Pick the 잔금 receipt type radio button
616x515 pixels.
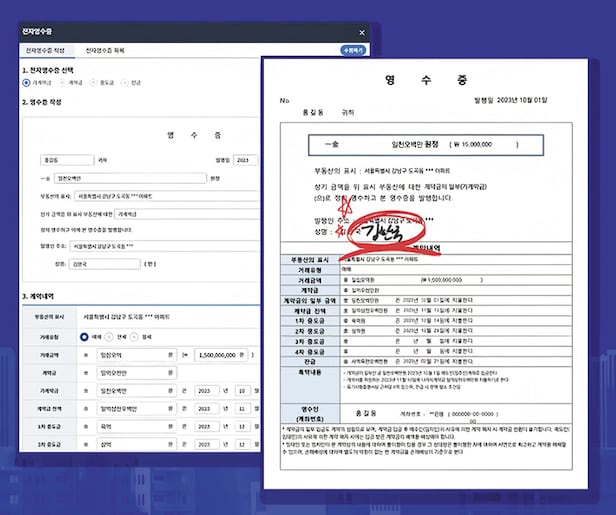123,83
